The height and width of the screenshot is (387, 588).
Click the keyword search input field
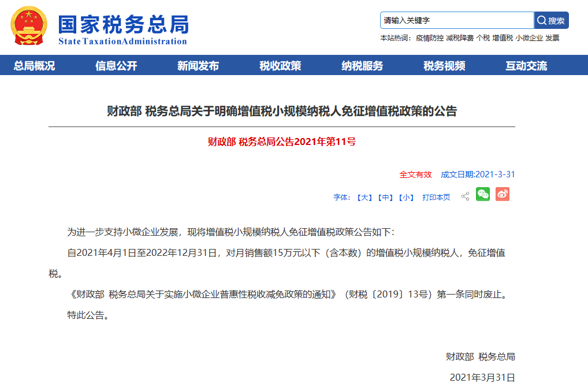[456, 21]
